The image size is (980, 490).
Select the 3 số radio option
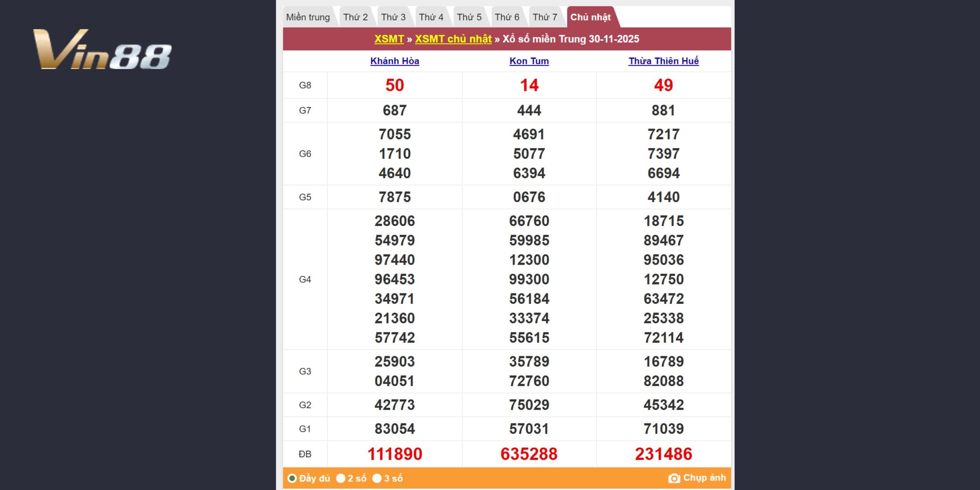(377, 478)
